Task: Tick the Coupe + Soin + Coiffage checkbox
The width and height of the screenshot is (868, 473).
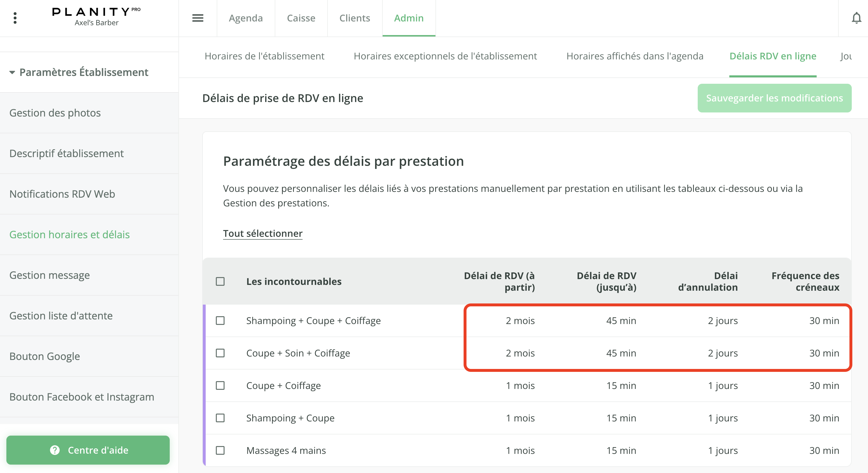Action: click(x=220, y=353)
